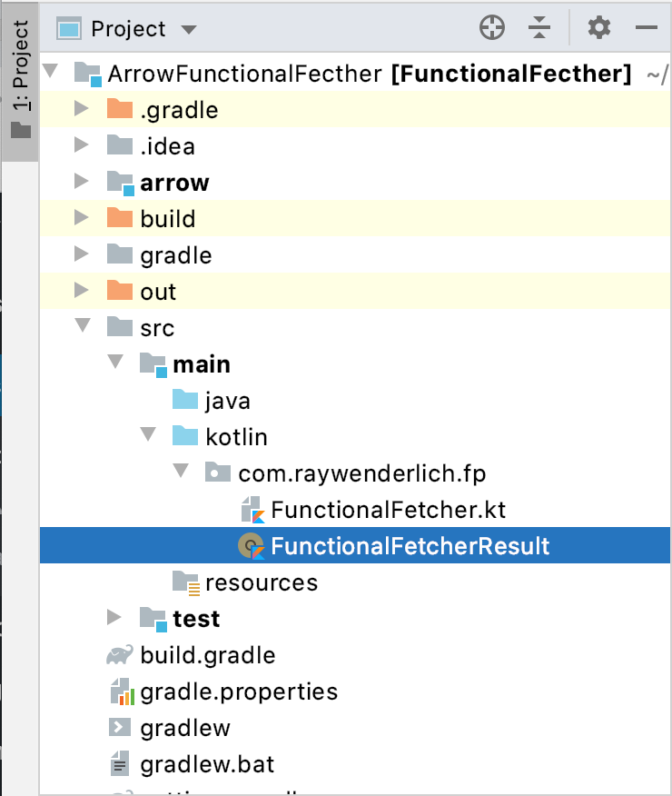
Task: Click the .gradle folder icon
Action: (122, 109)
